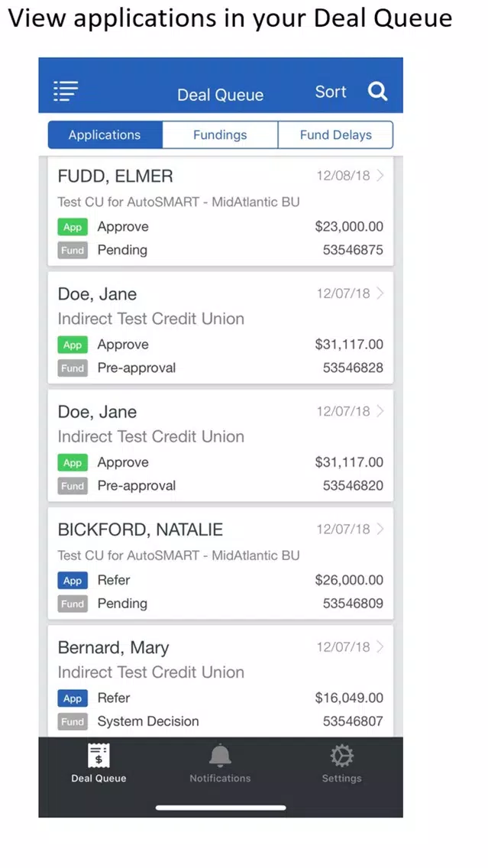Tap green App badge on Fudd, Elmer
488x868 pixels.
[x=73, y=228]
